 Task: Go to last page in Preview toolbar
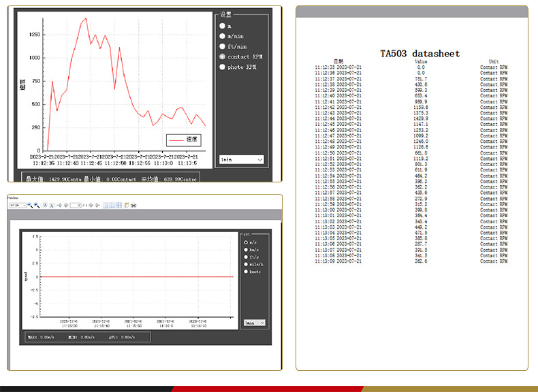click(x=97, y=205)
